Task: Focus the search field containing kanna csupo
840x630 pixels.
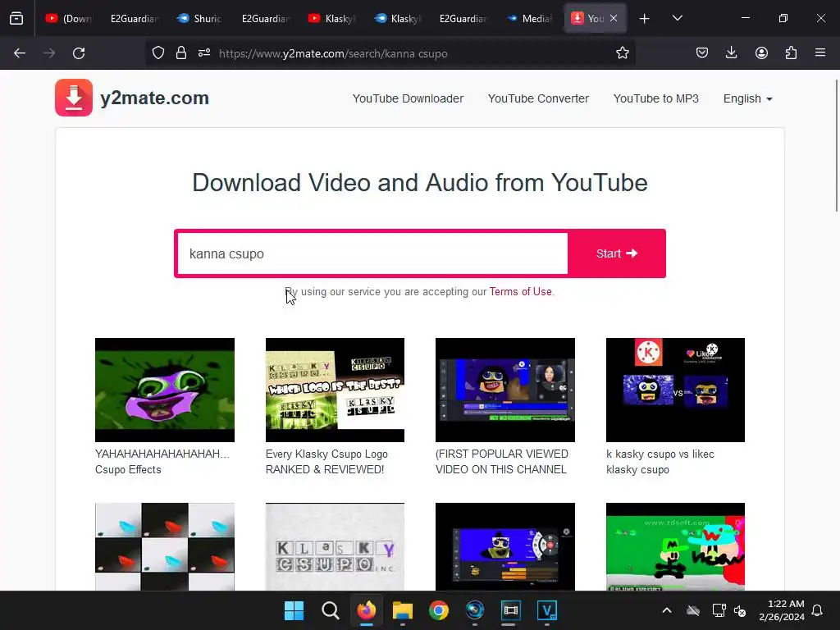Action: 372,253
